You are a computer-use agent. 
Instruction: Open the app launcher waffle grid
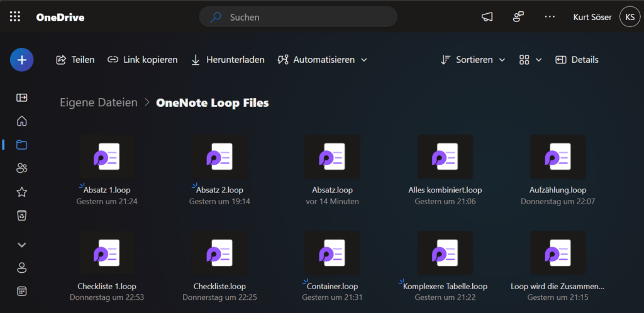(15, 17)
